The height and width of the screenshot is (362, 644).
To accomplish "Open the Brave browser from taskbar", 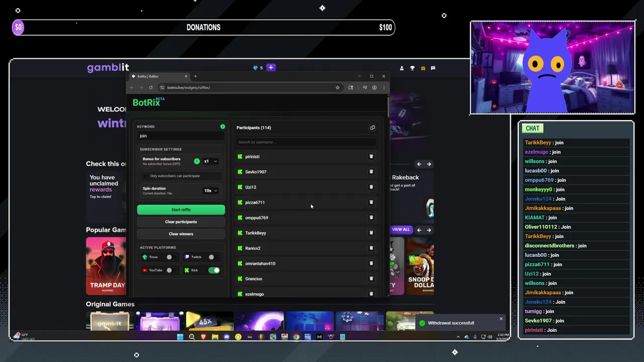I will pyautogui.click(x=203, y=337).
